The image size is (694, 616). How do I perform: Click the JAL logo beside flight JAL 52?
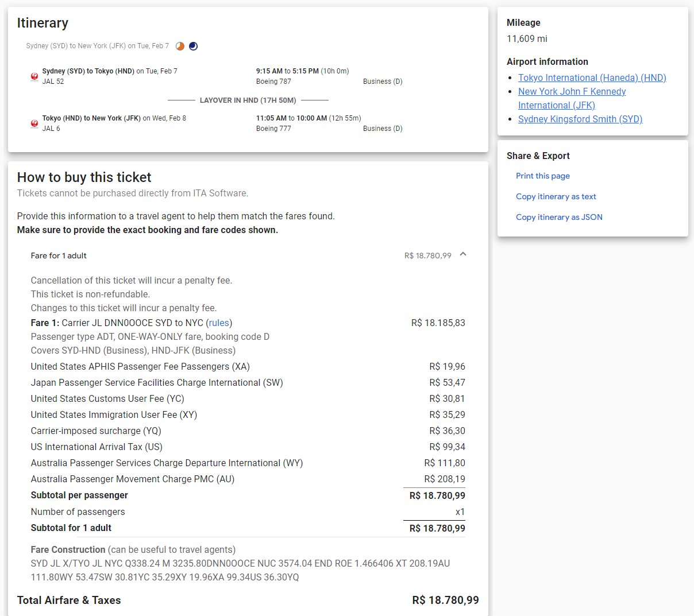click(x=34, y=76)
